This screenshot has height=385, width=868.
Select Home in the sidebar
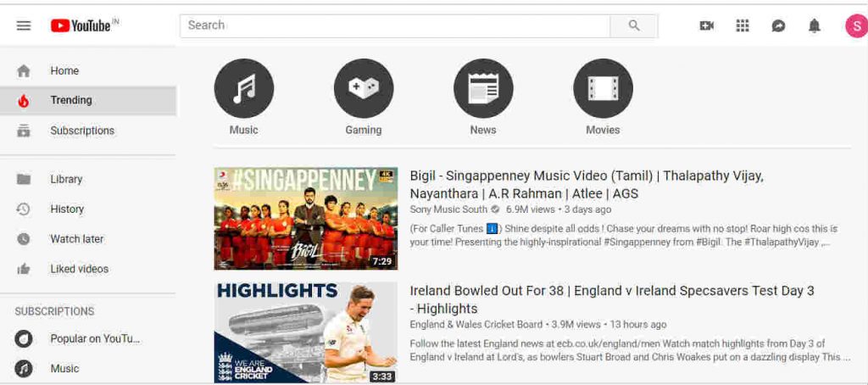pyautogui.click(x=88, y=71)
